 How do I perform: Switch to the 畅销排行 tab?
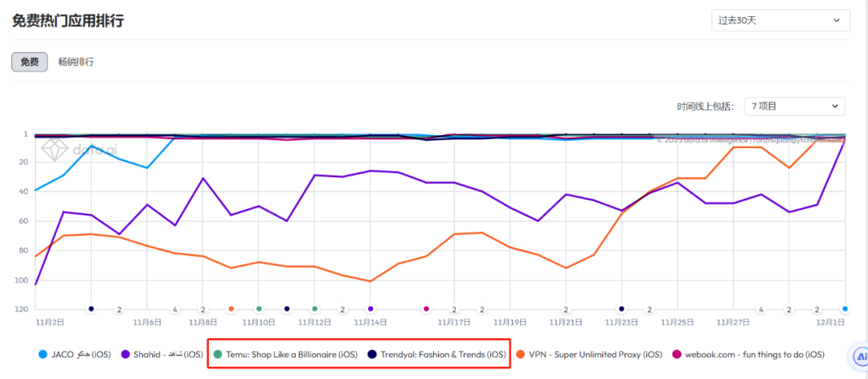tap(76, 62)
